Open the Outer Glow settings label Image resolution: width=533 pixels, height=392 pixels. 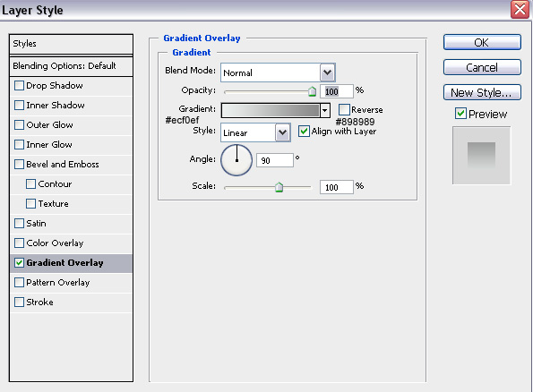click(49, 124)
